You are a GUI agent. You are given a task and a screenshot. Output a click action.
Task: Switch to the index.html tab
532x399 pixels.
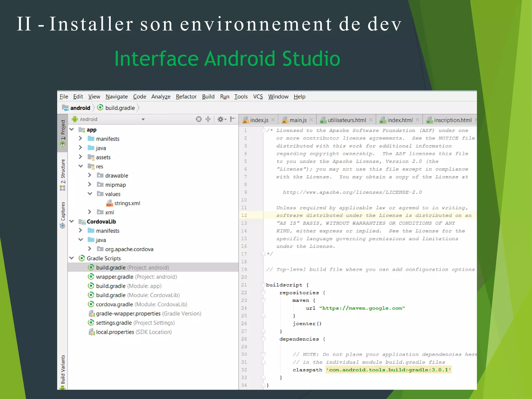click(x=400, y=120)
